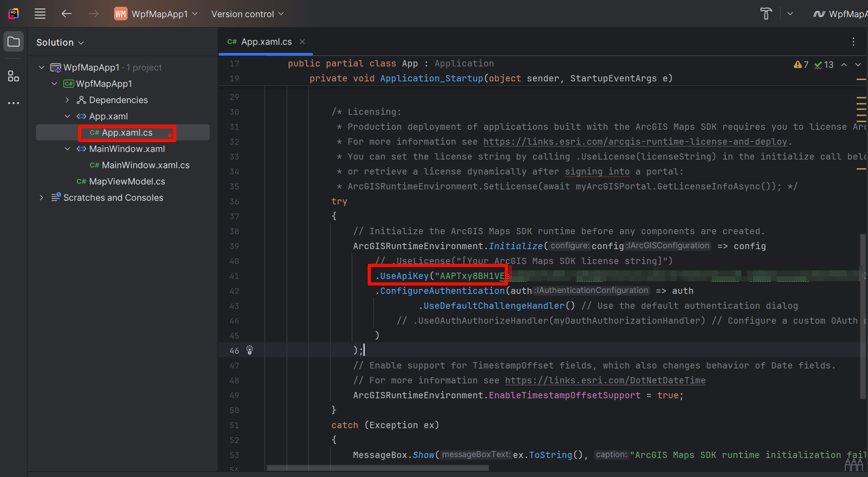Open the arcgis-runtime-license-and-deploy link
This screenshot has width=868, height=477.
(635, 142)
